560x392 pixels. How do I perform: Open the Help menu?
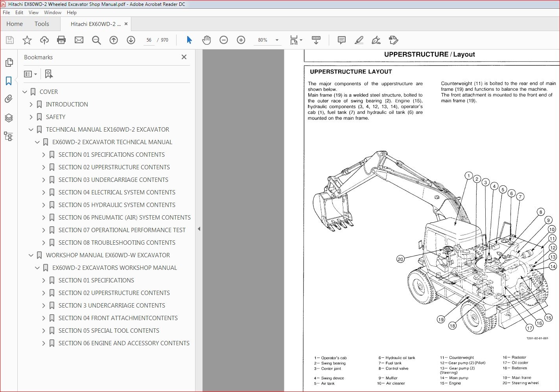pyautogui.click(x=72, y=13)
